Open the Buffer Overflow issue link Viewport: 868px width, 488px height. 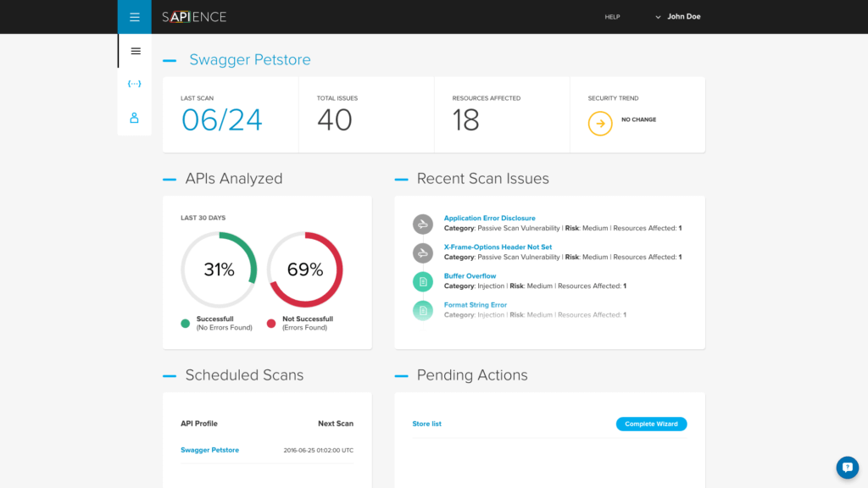pos(470,275)
